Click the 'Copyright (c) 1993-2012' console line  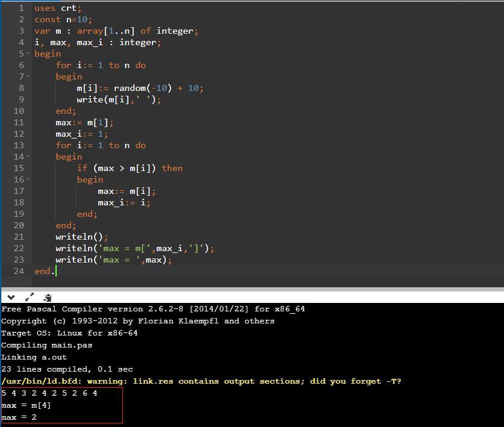coord(138,321)
